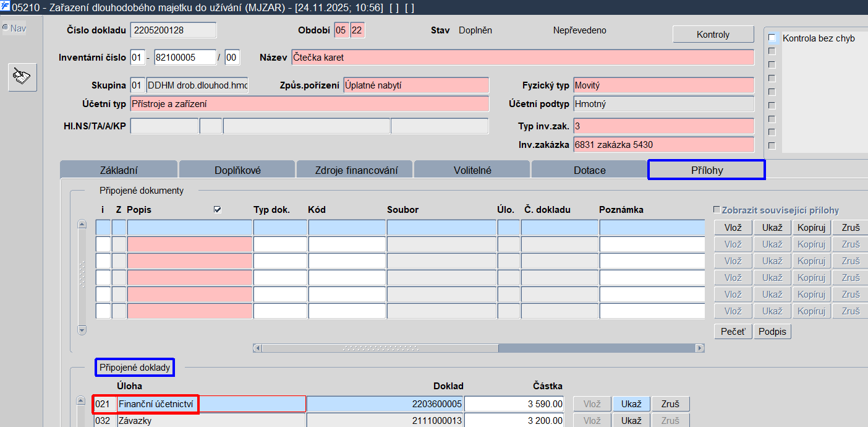
Task: Click Vlož in first Připojené dokumenty row
Action: coord(733,228)
